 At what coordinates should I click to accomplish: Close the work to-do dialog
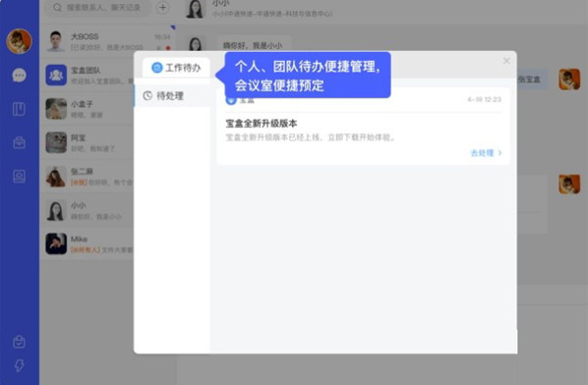[506, 61]
